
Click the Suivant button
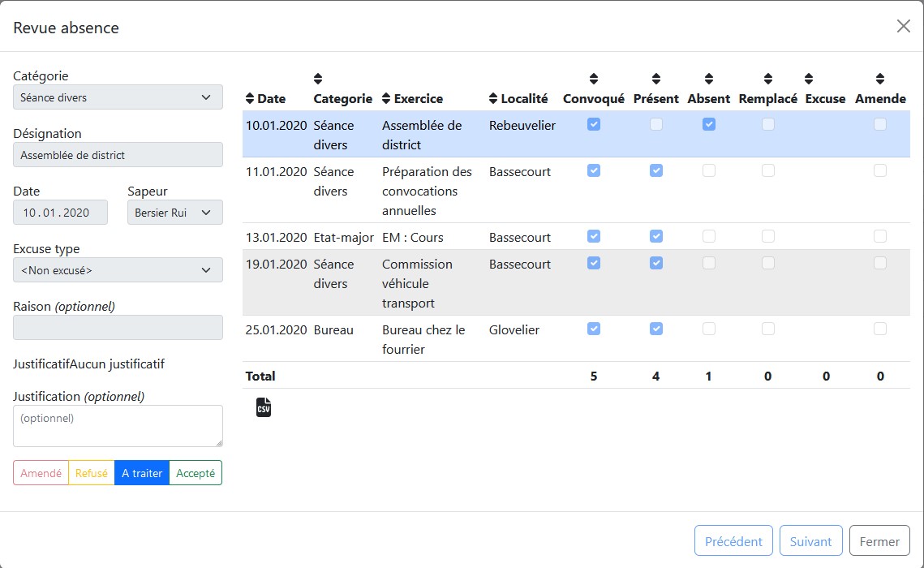tap(810, 541)
